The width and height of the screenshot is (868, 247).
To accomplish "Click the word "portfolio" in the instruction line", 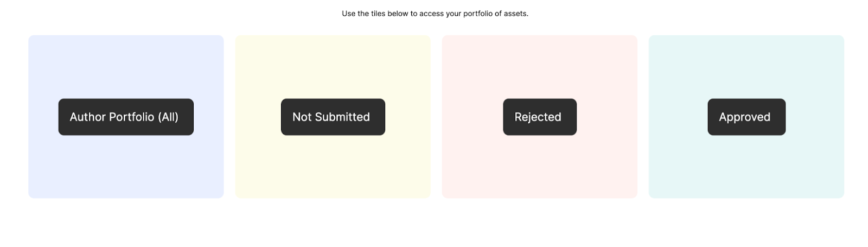I will [x=477, y=14].
